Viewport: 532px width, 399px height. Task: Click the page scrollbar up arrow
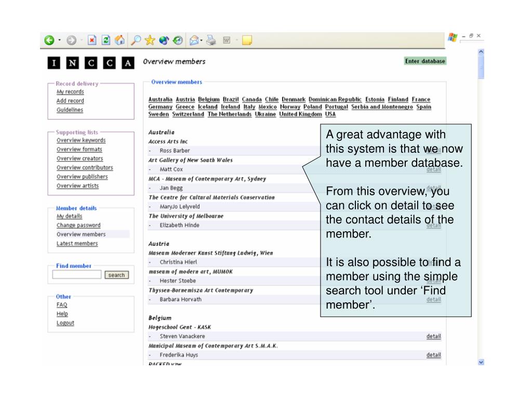click(481, 52)
